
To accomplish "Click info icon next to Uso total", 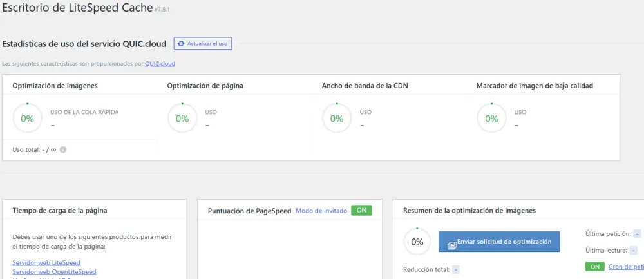I will pyautogui.click(x=63, y=150).
